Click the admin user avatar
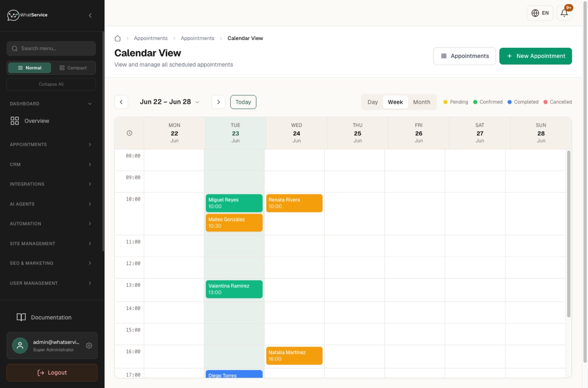The width and height of the screenshot is (588, 388). pyautogui.click(x=20, y=345)
